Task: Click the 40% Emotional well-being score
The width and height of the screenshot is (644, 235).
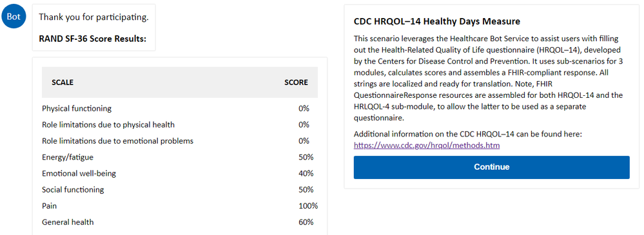Action: pos(306,173)
